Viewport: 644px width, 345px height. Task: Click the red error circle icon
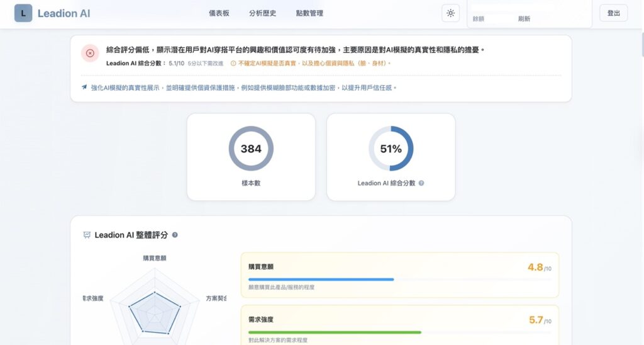(90, 53)
